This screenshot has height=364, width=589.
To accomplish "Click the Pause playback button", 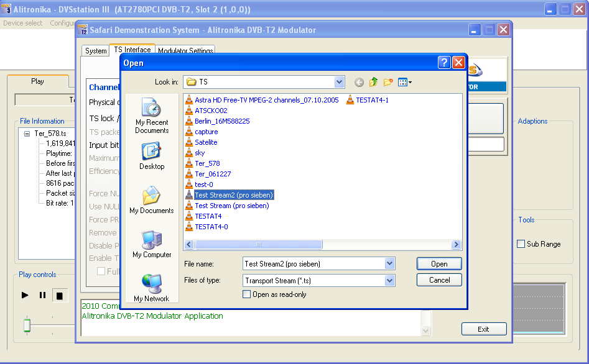I will point(42,295).
